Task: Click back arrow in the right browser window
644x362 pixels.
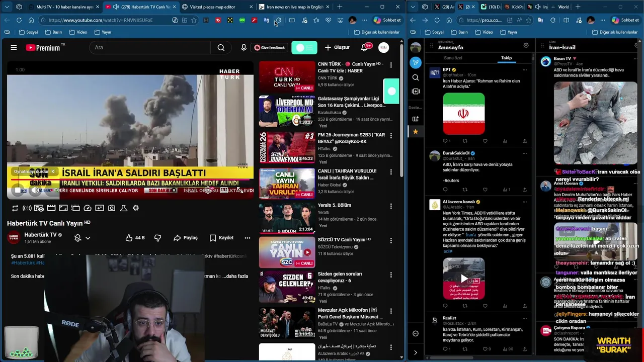Action: (x=413, y=20)
